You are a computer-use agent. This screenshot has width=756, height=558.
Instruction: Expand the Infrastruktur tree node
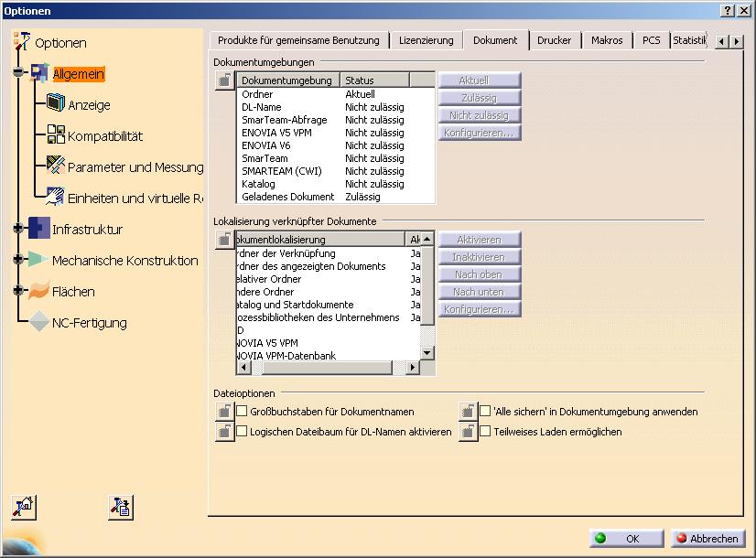[x=18, y=228]
